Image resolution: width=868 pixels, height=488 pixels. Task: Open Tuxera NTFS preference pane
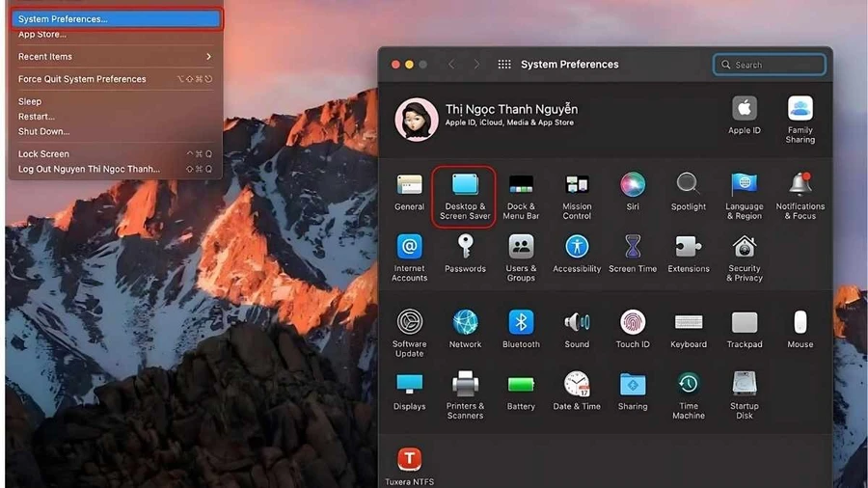point(409,467)
